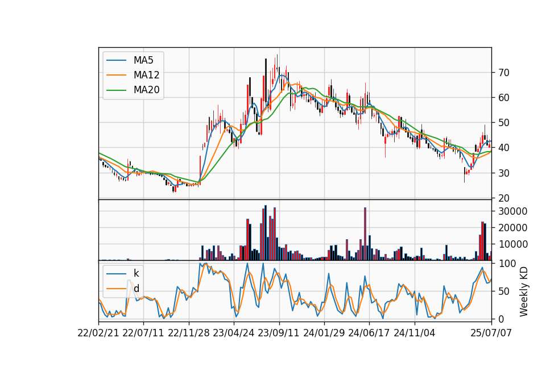Click the 24/06/17 date tick label
Viewport: 546px width, 392px height.
point(369,333)
